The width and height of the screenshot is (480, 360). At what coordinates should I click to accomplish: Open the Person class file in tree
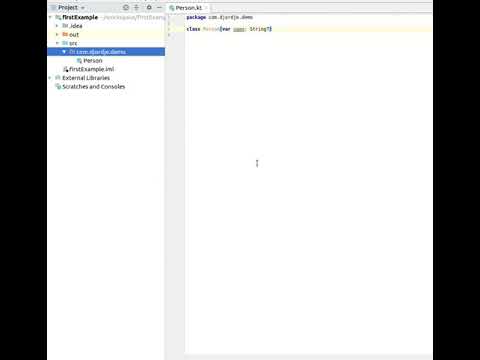93,61
